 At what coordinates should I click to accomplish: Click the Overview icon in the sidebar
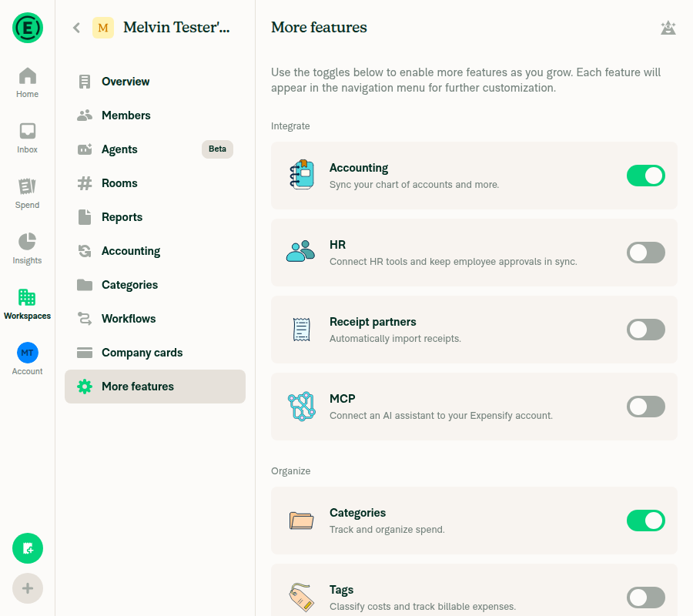pyautogui.click(x=85, y=82)
